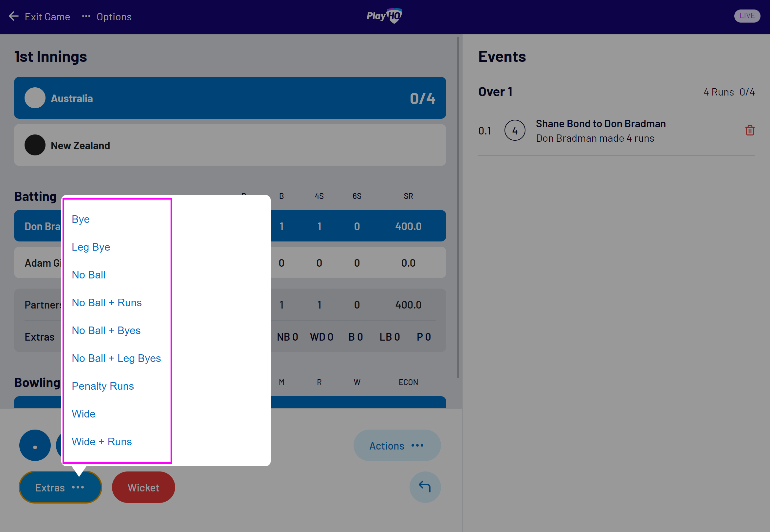Screen dimensions: 770x532
Task: Select No Ball + Byes option
Action: (106, 330)
